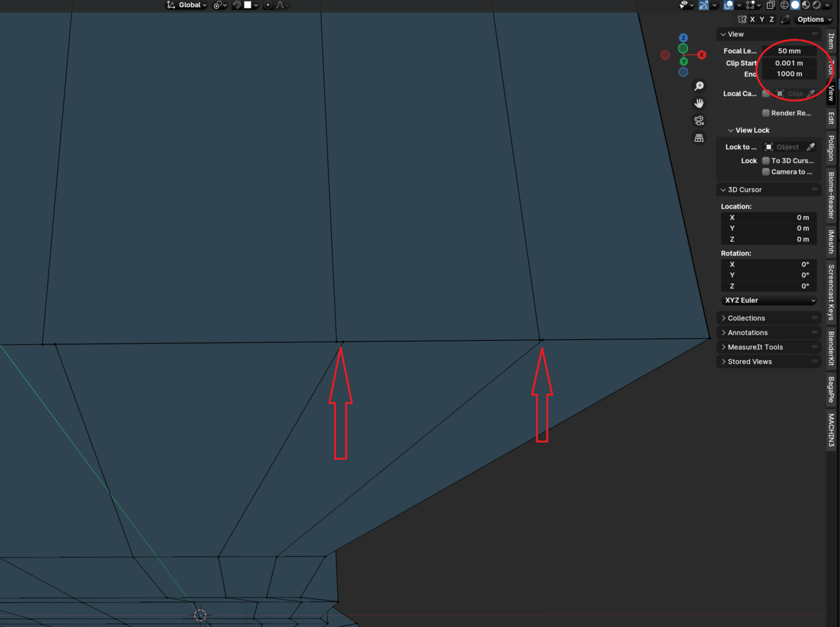The width and height of the screenshot is (840, 627).
Task: Toggle the auto merge vertices icon
Action: tap(785, 20)
